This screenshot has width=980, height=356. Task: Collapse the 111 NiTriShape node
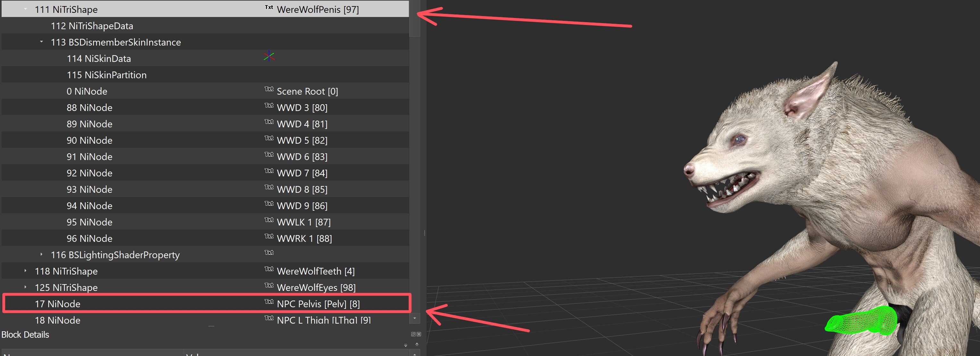pyautogui.click(x=26, y=9)
